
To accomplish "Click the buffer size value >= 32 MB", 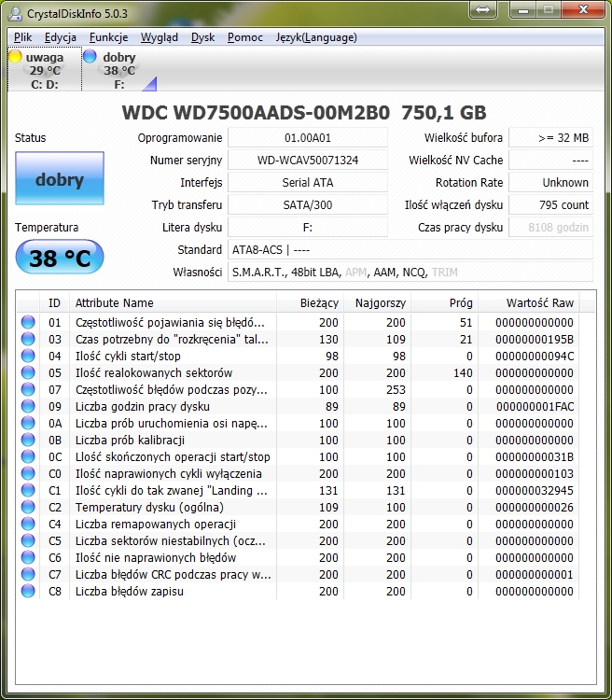I will (x=550, y=137).
